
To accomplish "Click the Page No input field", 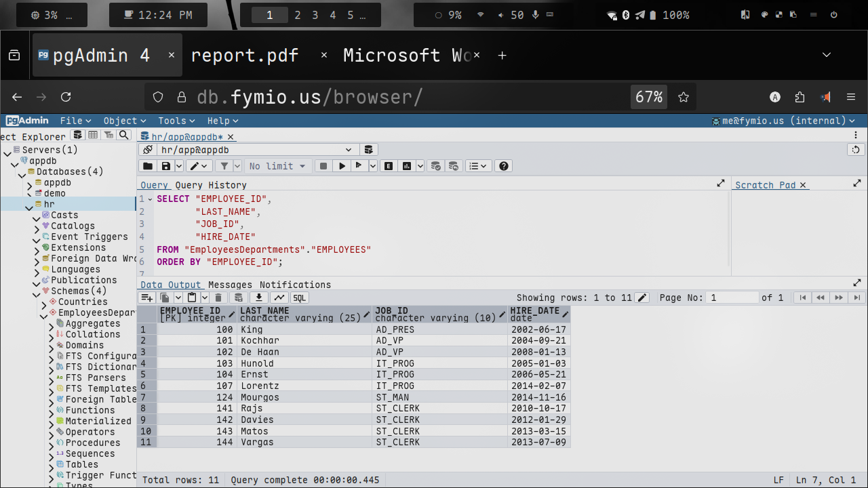I will click(731, 298).
